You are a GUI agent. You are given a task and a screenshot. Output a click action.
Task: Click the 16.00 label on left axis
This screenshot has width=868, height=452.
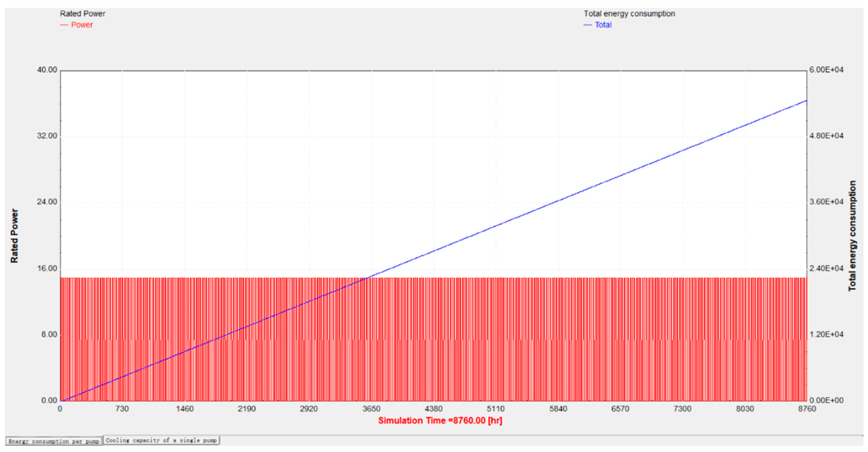click(47, 268)
